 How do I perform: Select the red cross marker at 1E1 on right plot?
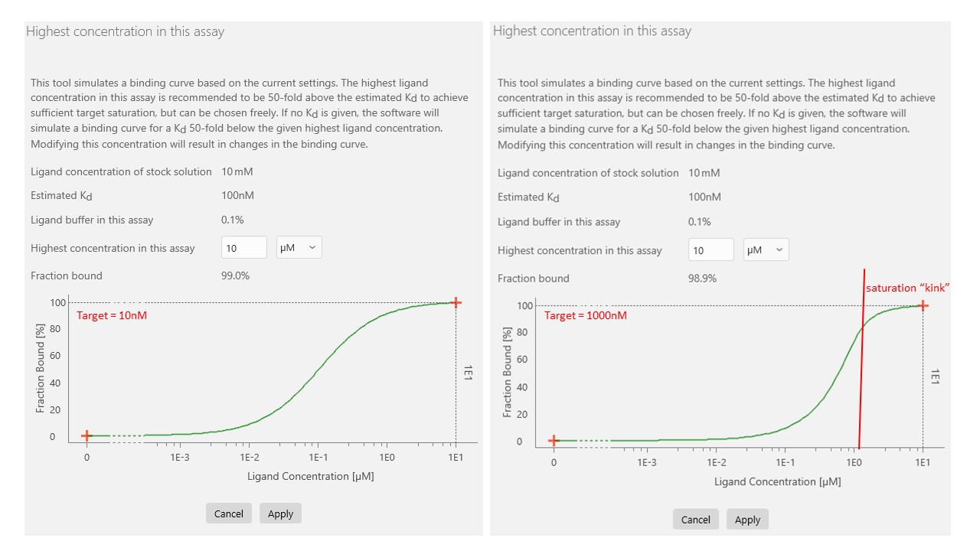click(923, 305)
